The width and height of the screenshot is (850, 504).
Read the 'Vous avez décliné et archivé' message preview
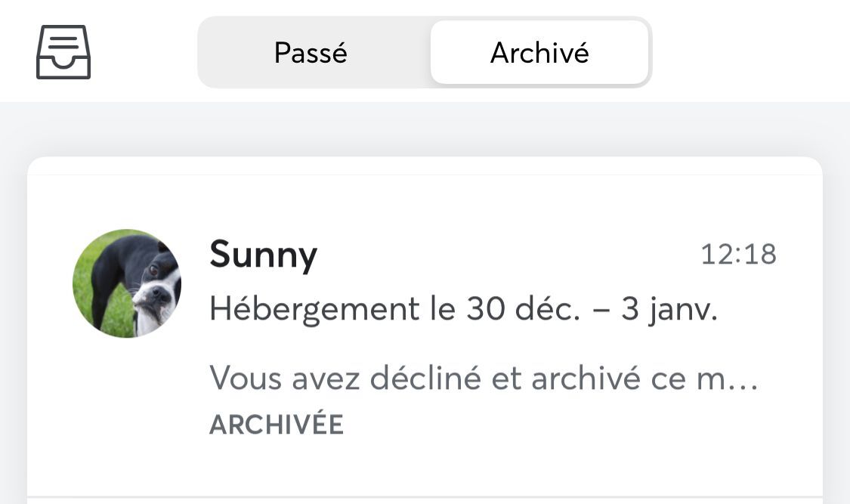(x=484, y=378)
